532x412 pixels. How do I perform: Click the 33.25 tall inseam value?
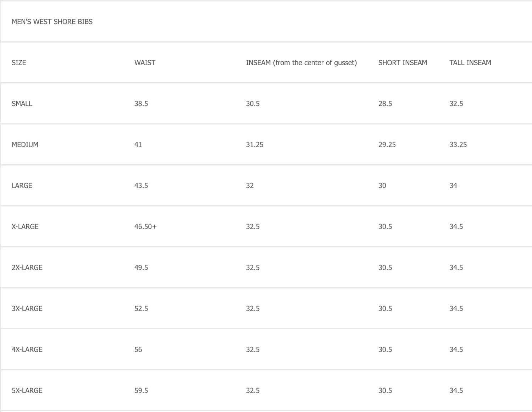click(458, 145)
